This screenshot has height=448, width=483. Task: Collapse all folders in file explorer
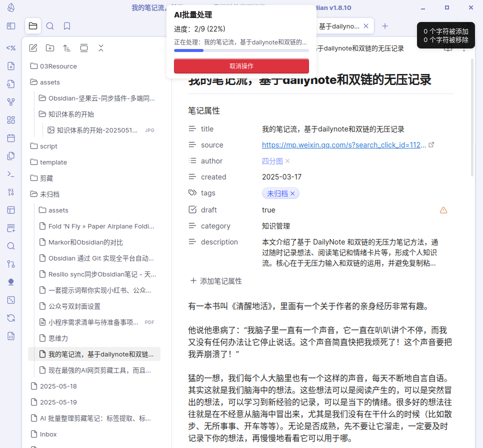[x=101, y=48]
